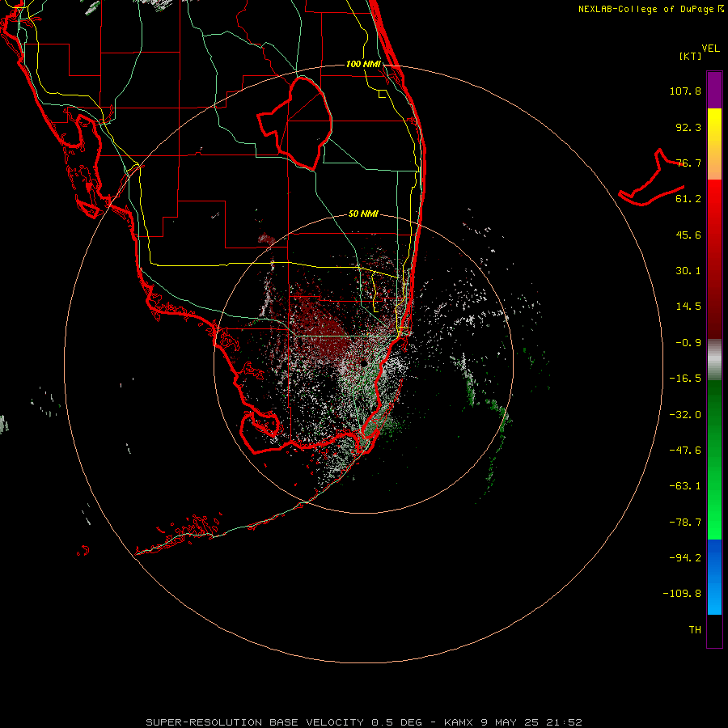Select the 107.8 velocity legend value
The image size is (728, 728).
tap(685, 91)
